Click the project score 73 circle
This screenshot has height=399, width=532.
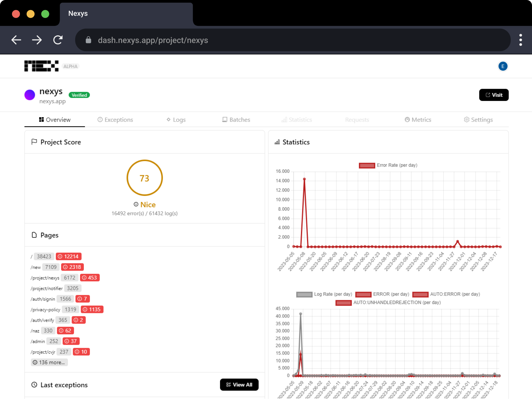click(x=145, y=178)
